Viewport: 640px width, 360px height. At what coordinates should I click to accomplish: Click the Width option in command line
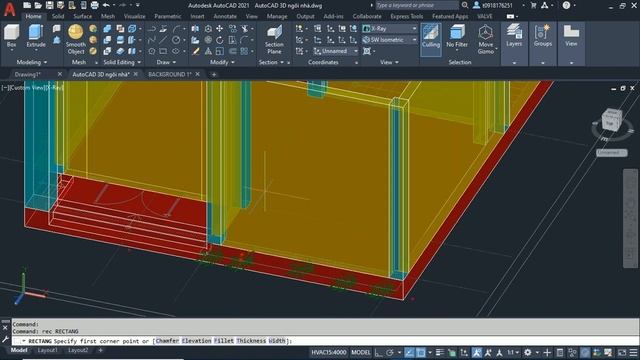277,341
